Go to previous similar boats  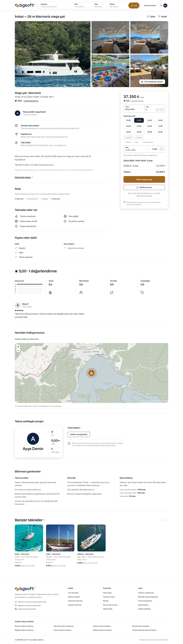pyautogui.click(x=161, y=520)
